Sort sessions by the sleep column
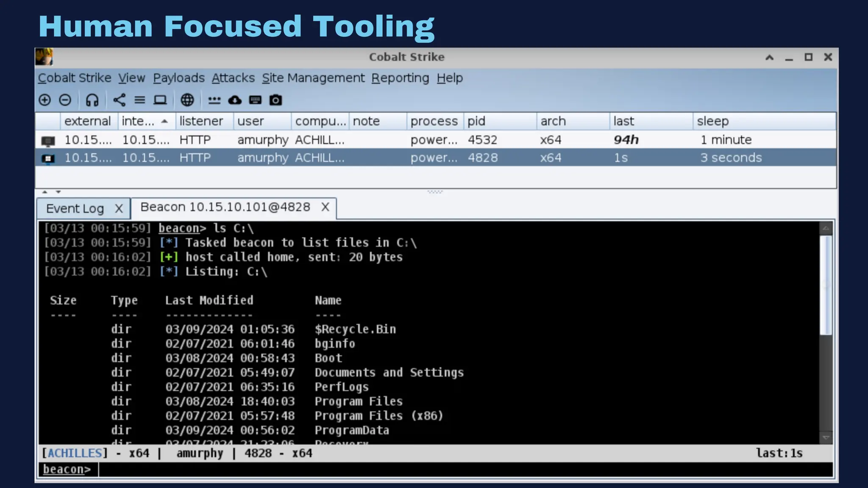 [765, 121]
